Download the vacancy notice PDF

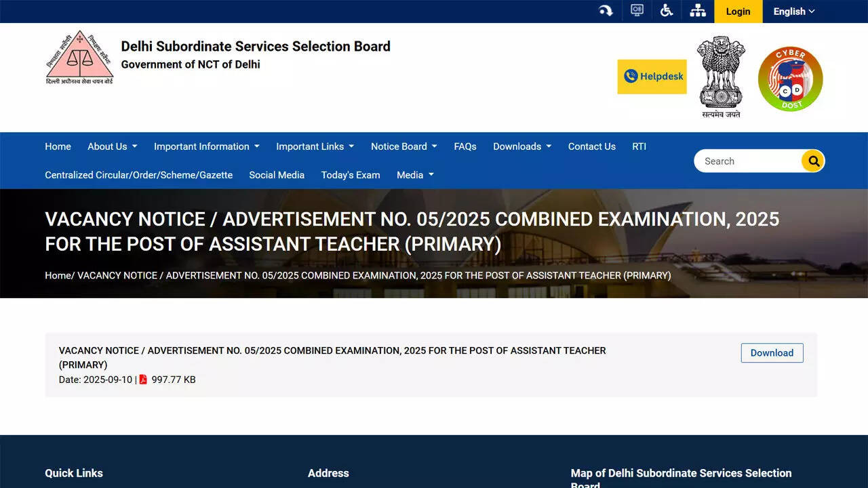pos(772,352)
